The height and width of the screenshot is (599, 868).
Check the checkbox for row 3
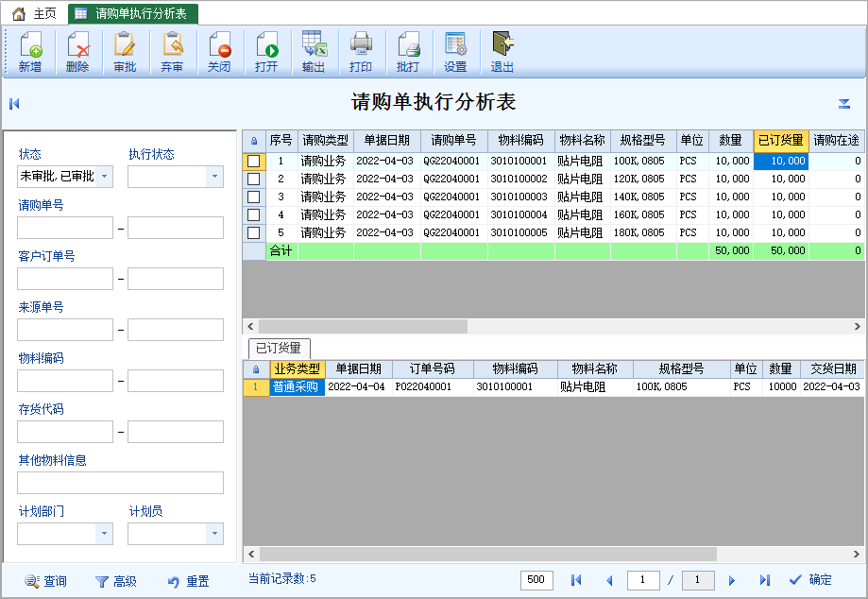tap(253, 197)
